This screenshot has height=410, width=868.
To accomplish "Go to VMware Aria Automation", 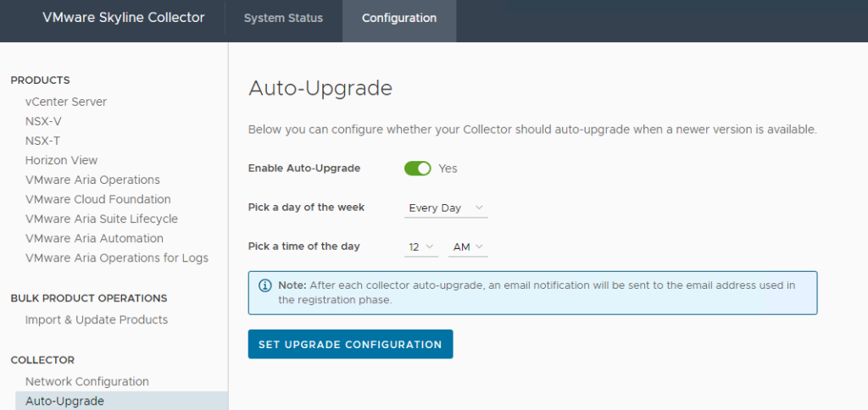I will coord(94,238).
